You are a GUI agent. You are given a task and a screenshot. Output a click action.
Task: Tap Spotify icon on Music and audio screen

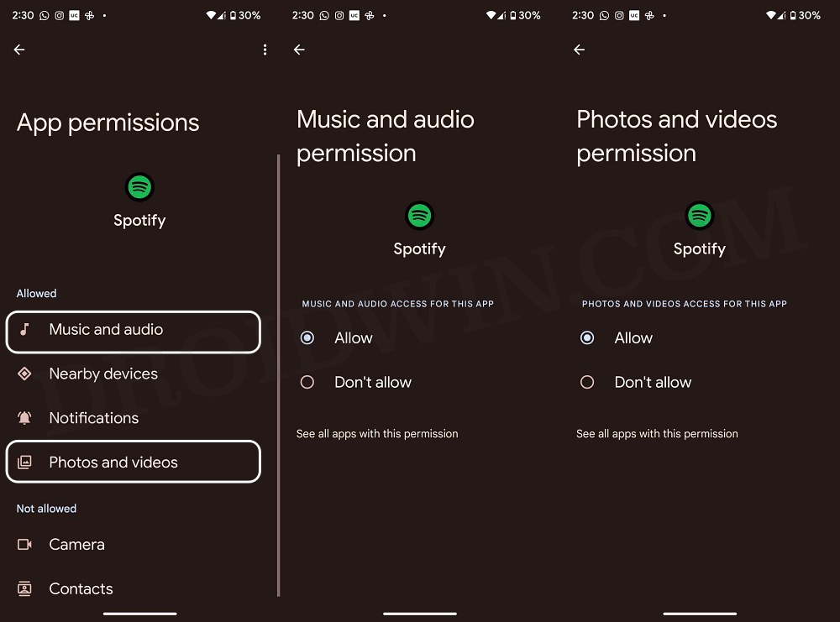pyautogui.click(x=419, y=216)
